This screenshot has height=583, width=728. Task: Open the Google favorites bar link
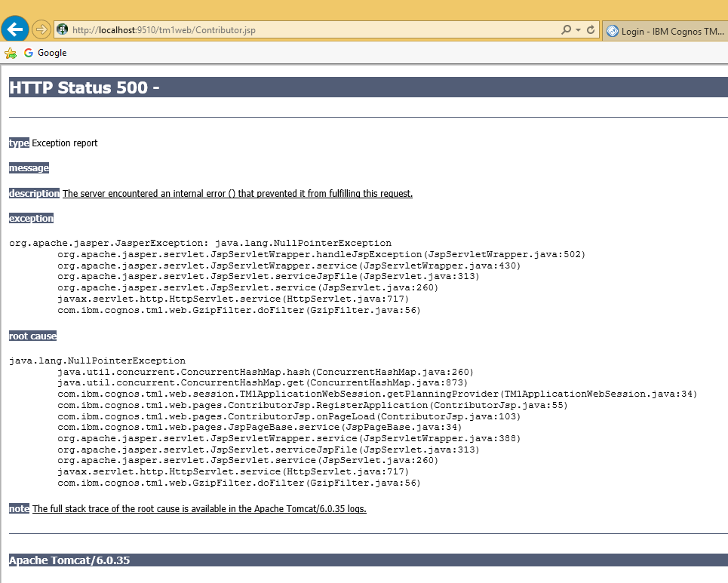tap(52, 53)
